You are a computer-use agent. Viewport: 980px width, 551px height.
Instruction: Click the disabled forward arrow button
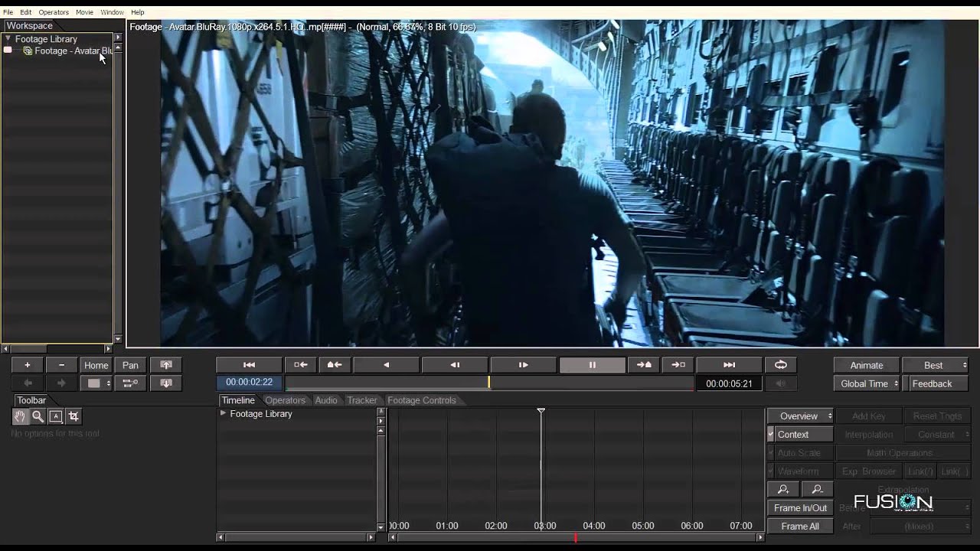(x=61, y=383)
